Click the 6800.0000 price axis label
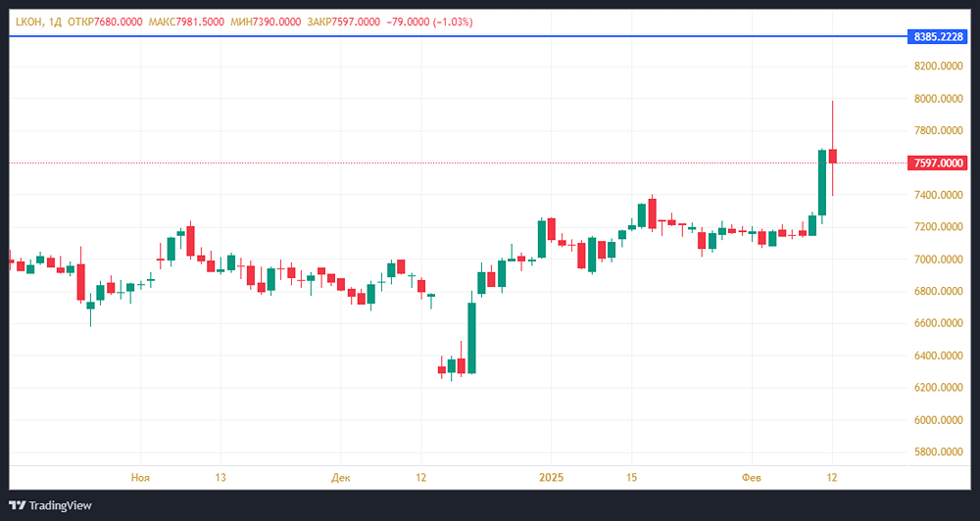980x521 pixels. (x=938, y=291)
